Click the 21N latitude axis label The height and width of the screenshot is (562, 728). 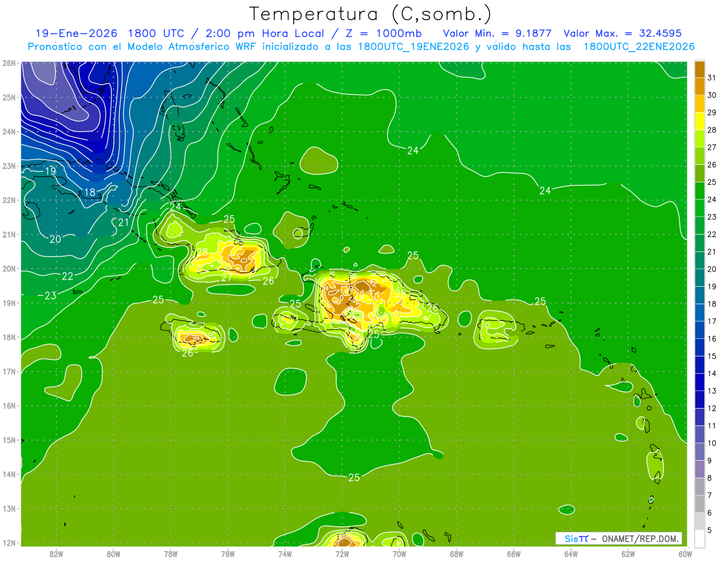(8, 234)
